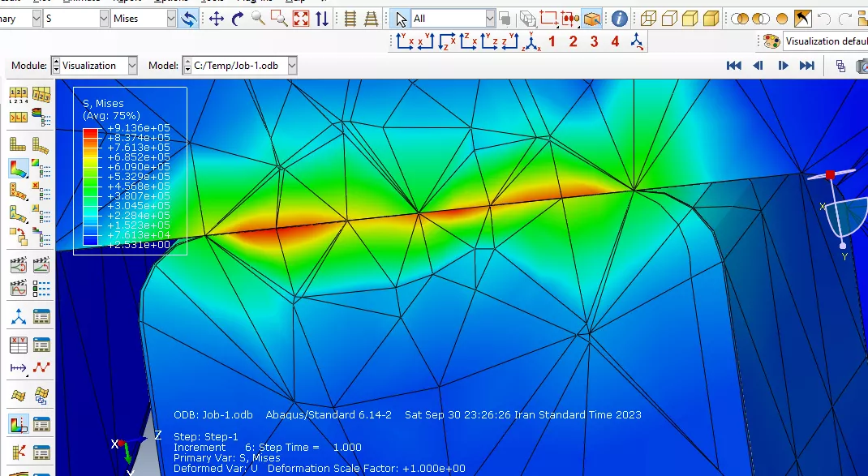Click the selection arrow cursor tool
Viewport: 868px width, 476px height.
401,19
